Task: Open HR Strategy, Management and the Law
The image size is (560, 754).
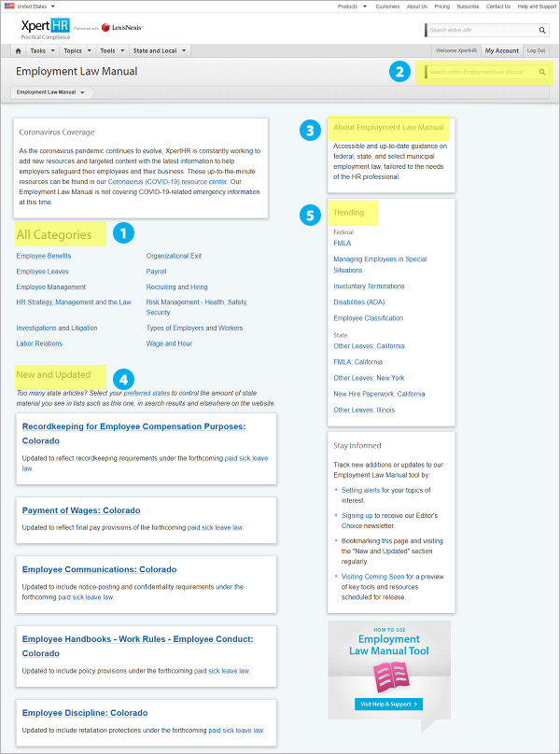Action: (x=74, y=302)
